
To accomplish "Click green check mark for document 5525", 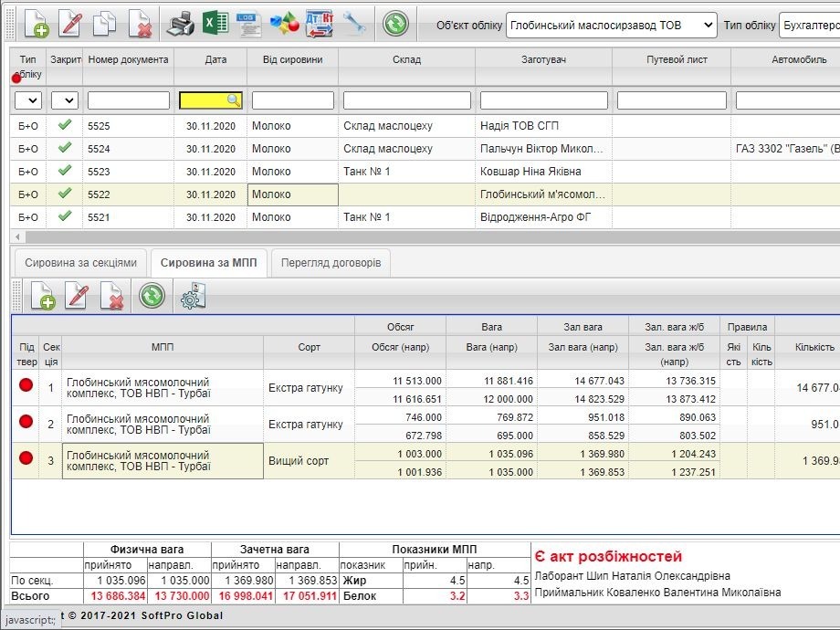I will click(65, 125).
